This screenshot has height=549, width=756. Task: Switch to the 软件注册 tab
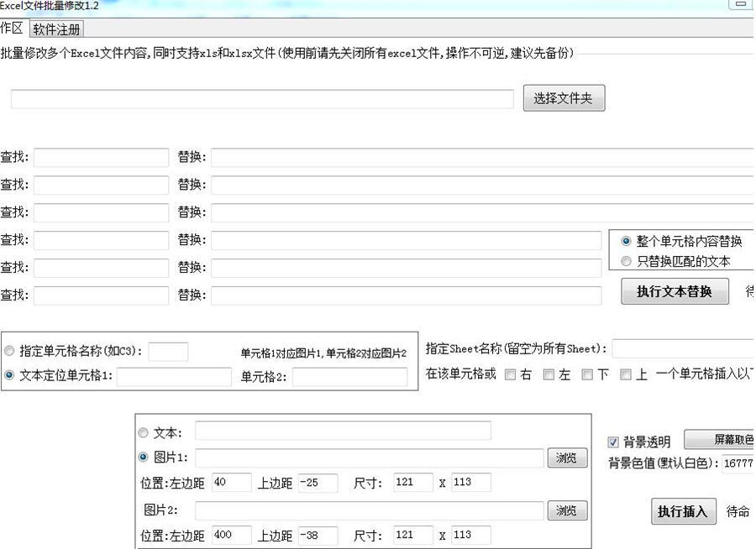tap(56, 29)
